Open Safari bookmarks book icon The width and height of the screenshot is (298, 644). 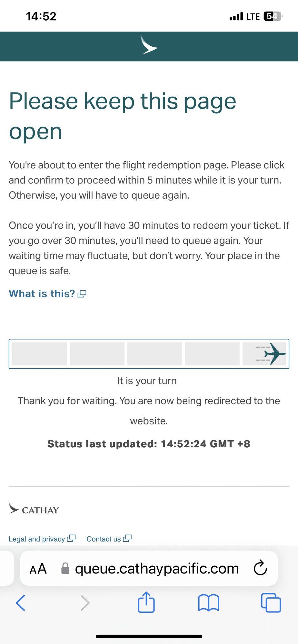coord(209,603)
